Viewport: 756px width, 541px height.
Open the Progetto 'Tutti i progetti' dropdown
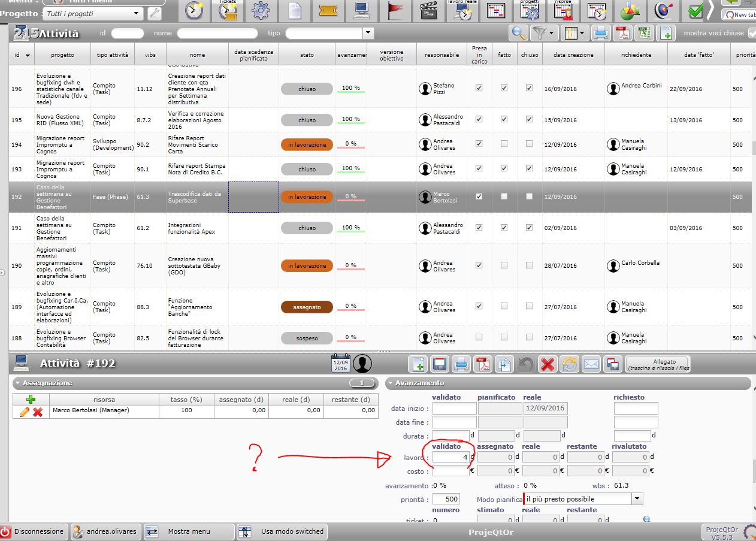coord(136,13)
